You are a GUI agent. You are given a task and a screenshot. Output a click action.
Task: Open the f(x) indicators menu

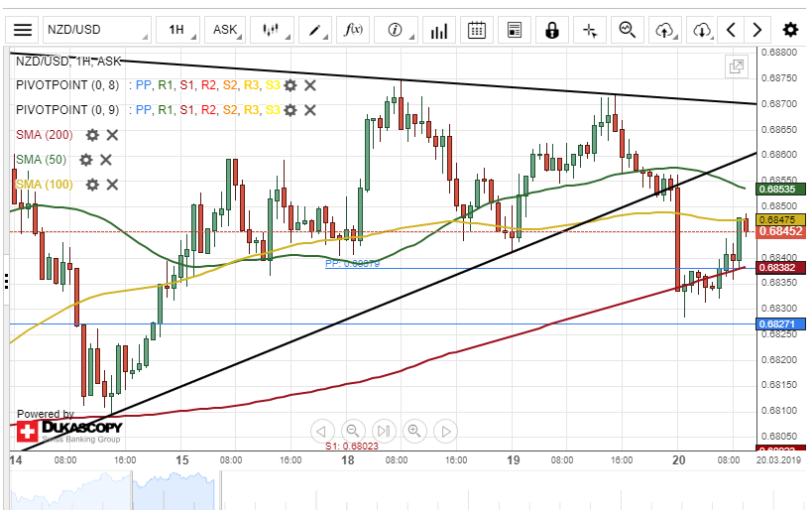tap(353, 30)
